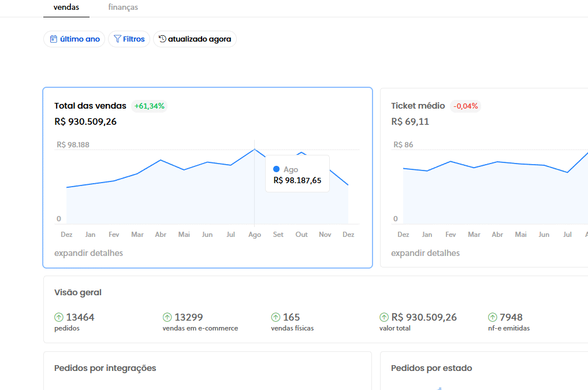The width and height of the screenshot is (588, 390).
Task: Click the +61,34% growth badge
Action: [149, 106]
